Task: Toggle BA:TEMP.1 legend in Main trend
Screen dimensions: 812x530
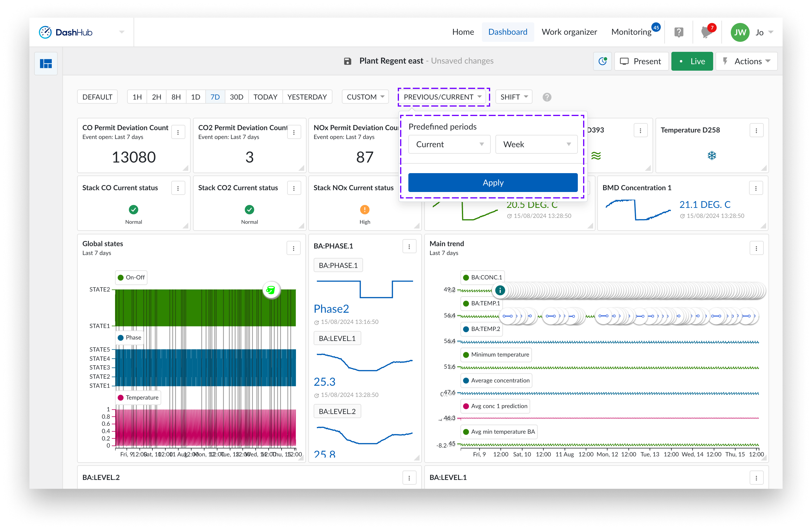Action: click(x=482, y=304)
